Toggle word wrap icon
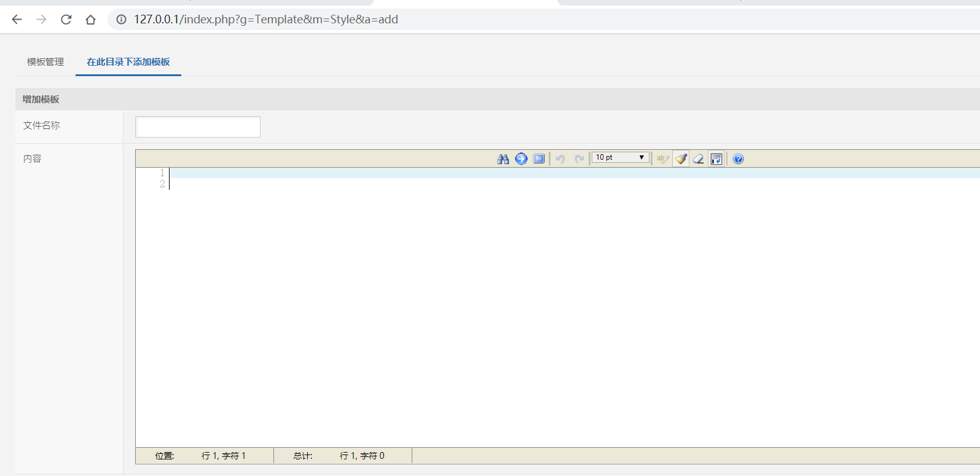 click(x=716, y=159)
